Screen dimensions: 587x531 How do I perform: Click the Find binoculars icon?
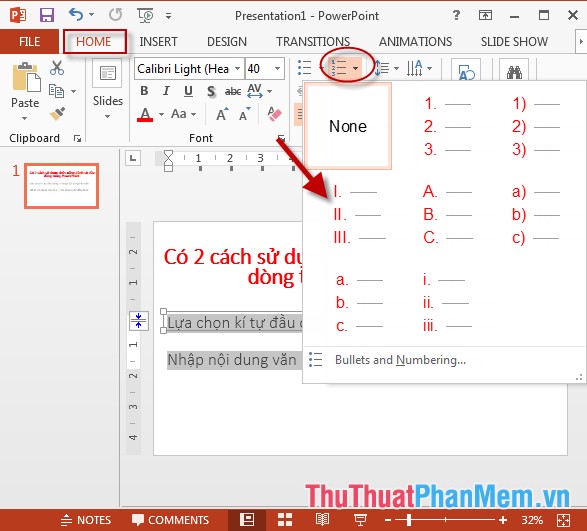[x=514, y=70]
